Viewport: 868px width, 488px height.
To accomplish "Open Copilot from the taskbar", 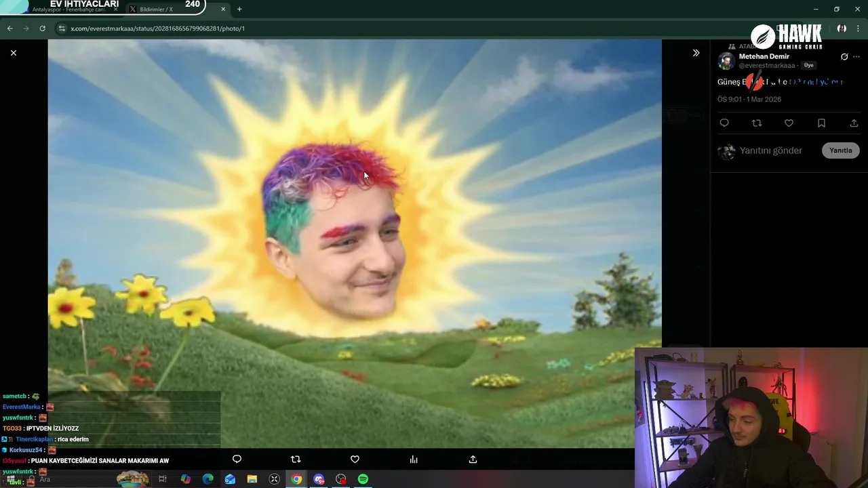I will tap(185, 479).
